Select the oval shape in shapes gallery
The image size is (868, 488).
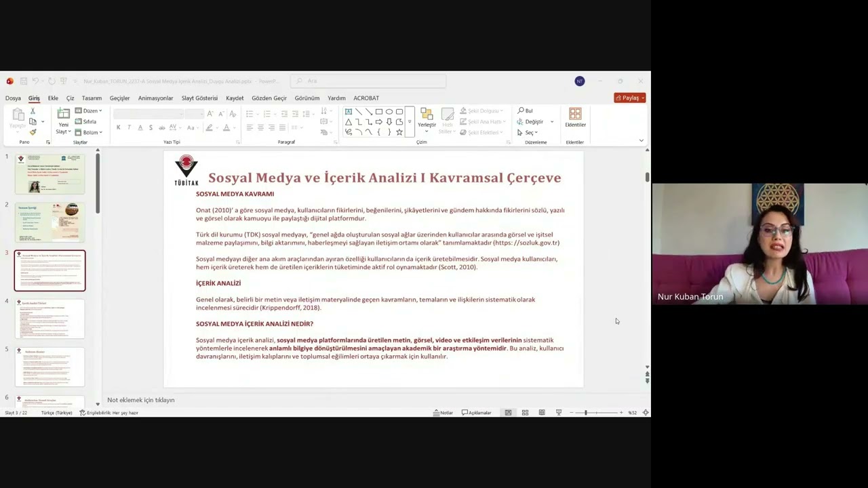pyautogui.click(x=389, y=112)
